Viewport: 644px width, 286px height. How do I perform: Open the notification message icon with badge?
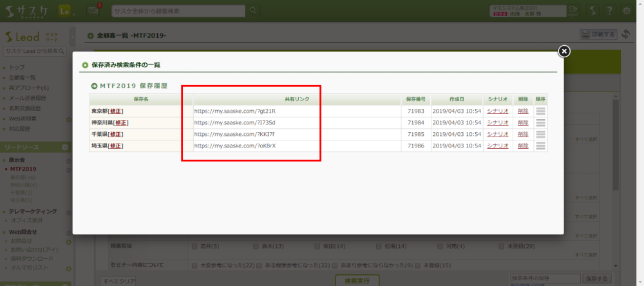coord(93,11)
